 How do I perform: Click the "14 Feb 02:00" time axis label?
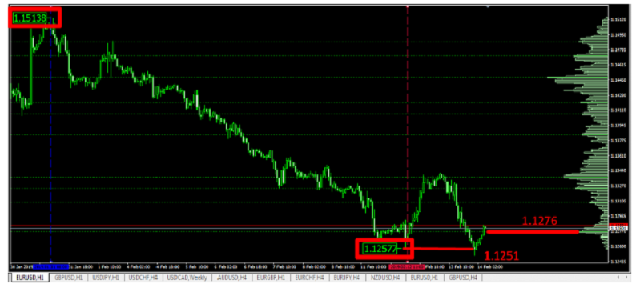point(490,266)
